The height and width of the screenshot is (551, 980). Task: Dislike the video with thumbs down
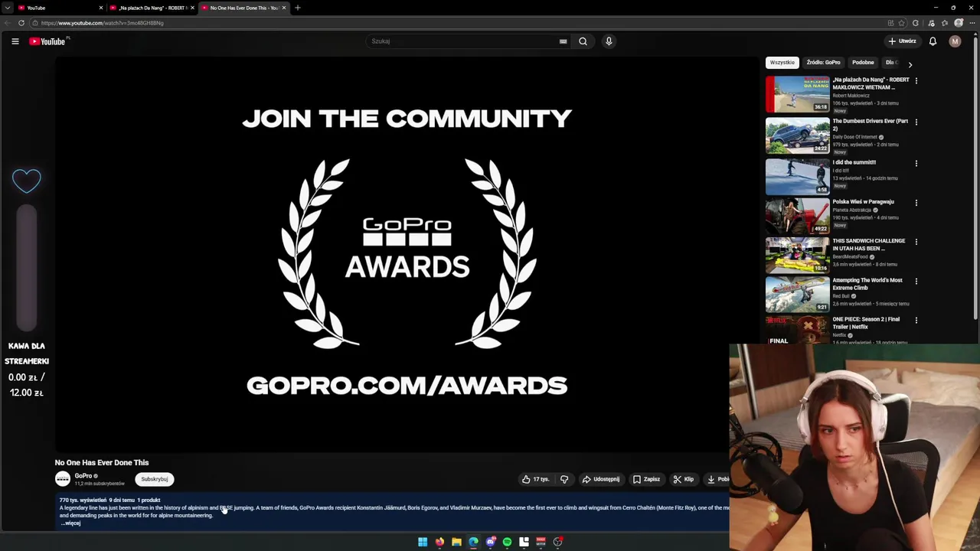click(x=564, y=479)
